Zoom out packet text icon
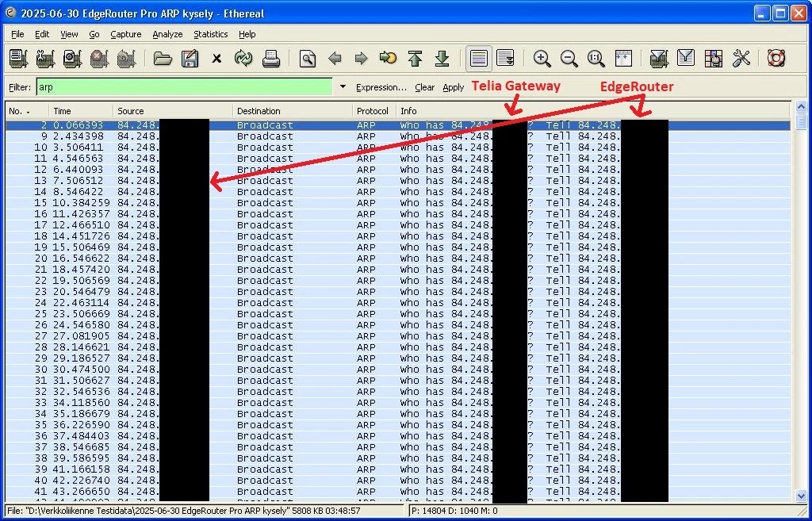 point(569,59)
